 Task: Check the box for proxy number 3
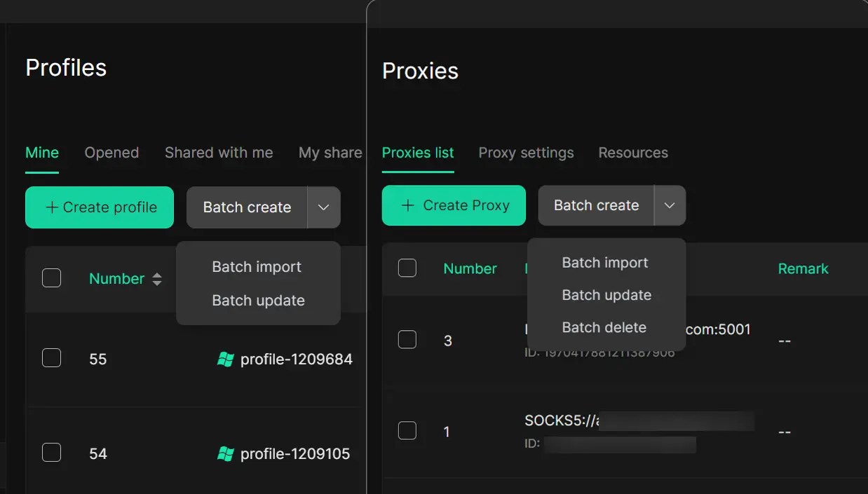click(x=407, y=340)
